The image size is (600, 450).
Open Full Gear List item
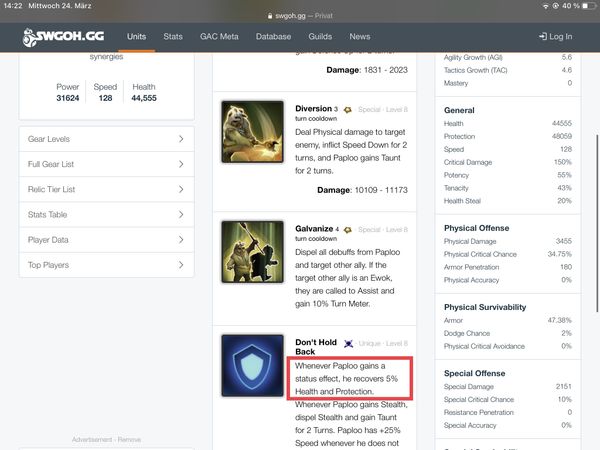click(106, 164)
